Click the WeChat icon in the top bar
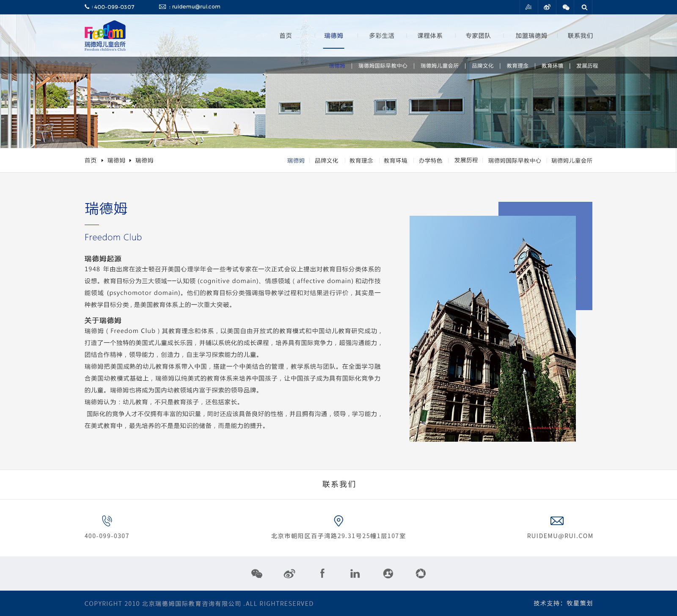The height and width of the screenshot is (616, 677). pyautogui.click(x=566, y=7)
